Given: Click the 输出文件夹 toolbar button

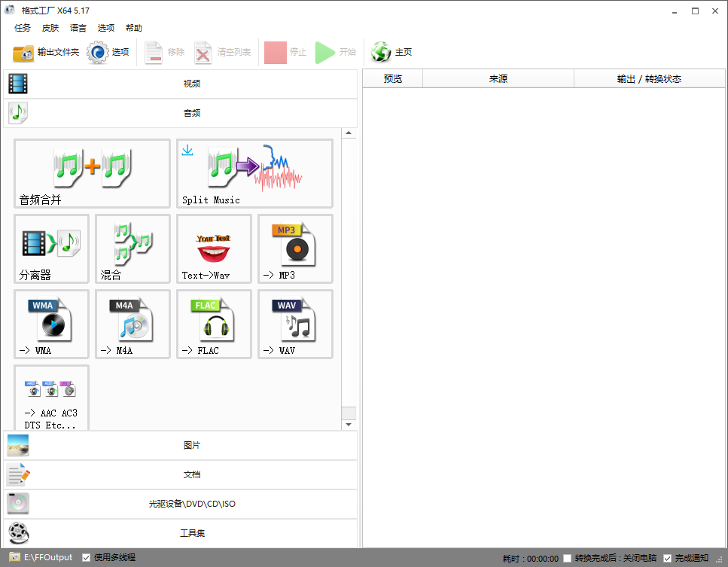Looking at the screenshot, I should point(46,52).
